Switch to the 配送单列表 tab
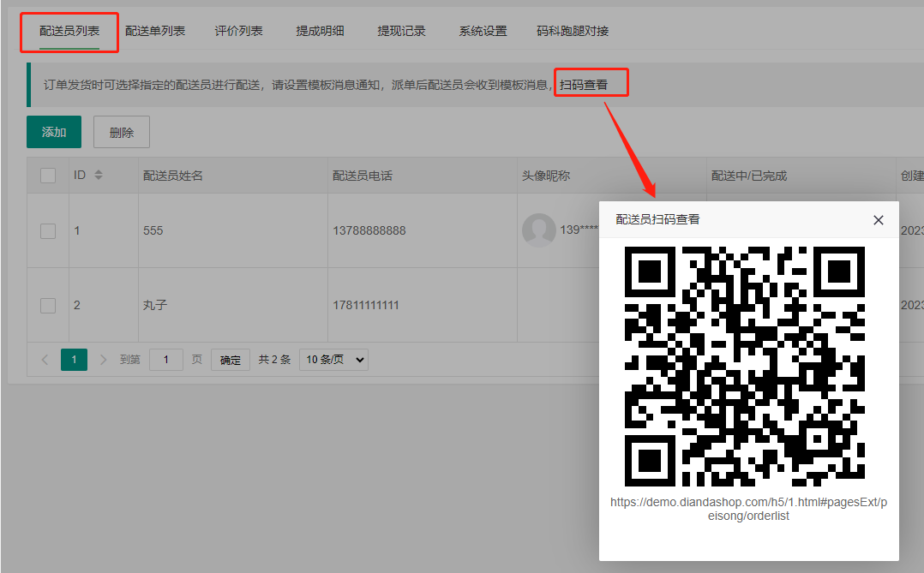The height and width of the screenshot is (573, 924). click(x=155, y=31)
